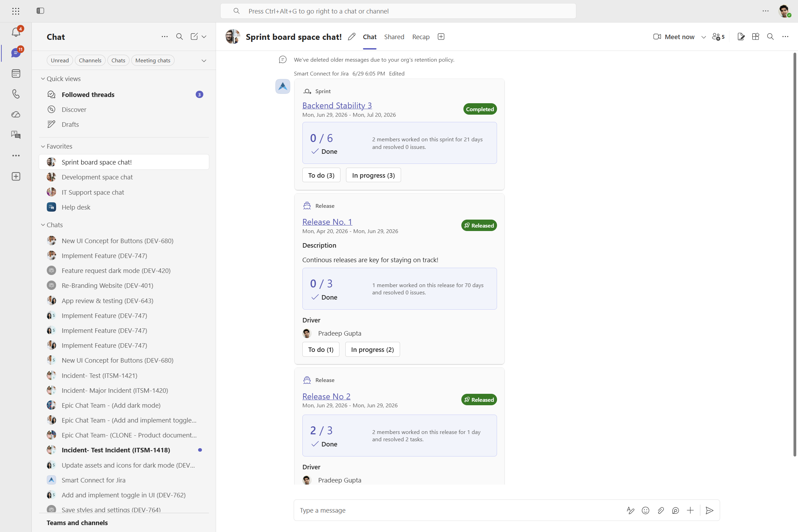Click the In progress (3) button

[x=373, y=175]
